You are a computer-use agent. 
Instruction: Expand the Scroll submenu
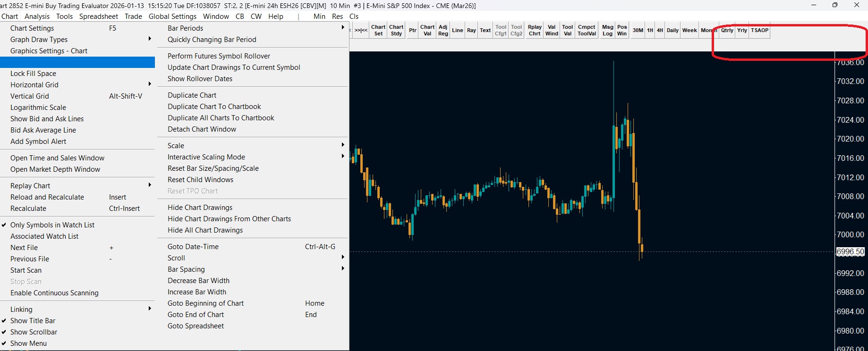click(253, 258)
